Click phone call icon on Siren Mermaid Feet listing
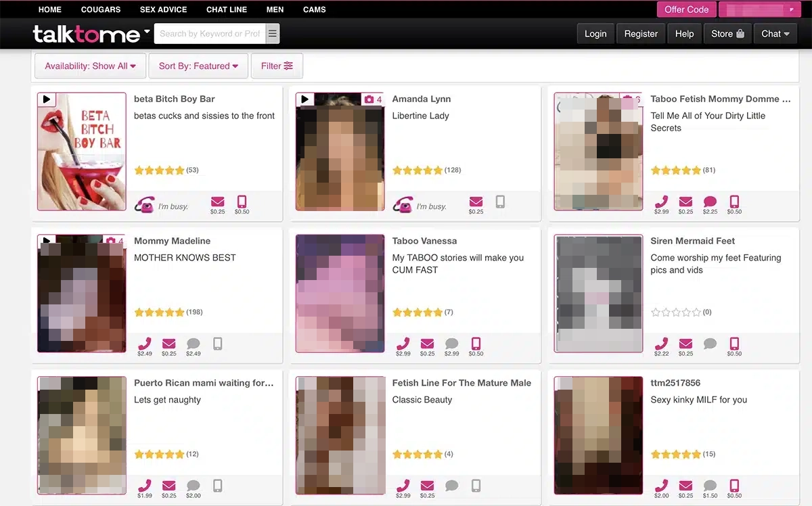Screen dimensions: 812x506 tap(661, 344)
